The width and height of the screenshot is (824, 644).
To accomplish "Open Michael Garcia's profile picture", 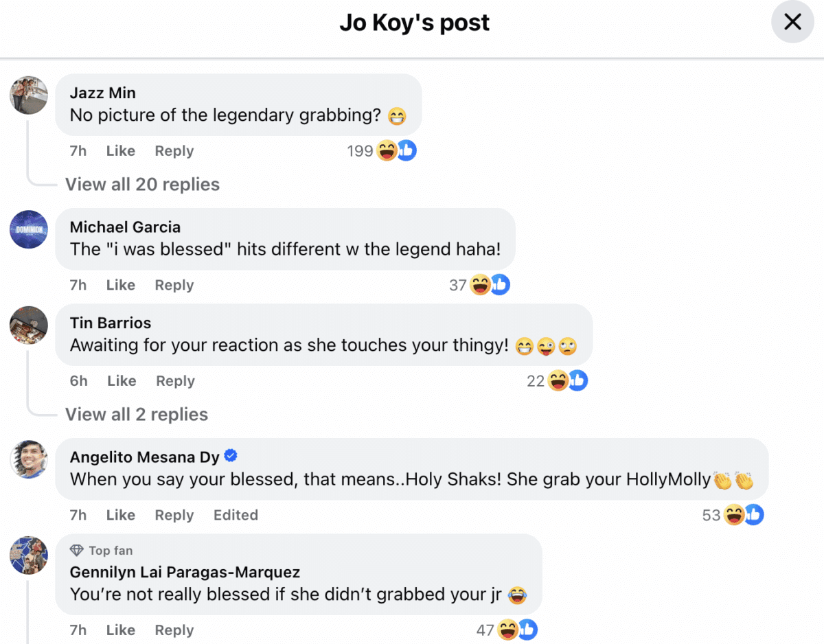I will click(x=28, y=229).
